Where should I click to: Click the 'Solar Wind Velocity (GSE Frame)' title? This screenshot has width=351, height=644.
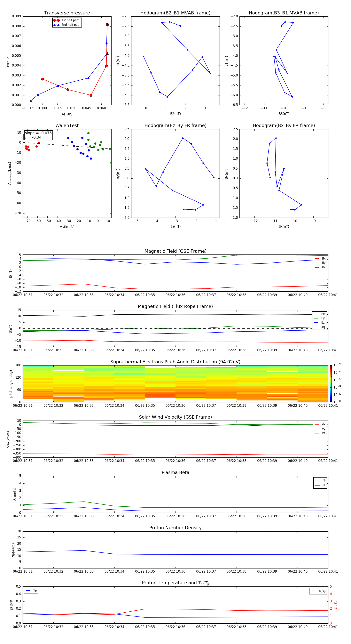click(x=175, y=417)
